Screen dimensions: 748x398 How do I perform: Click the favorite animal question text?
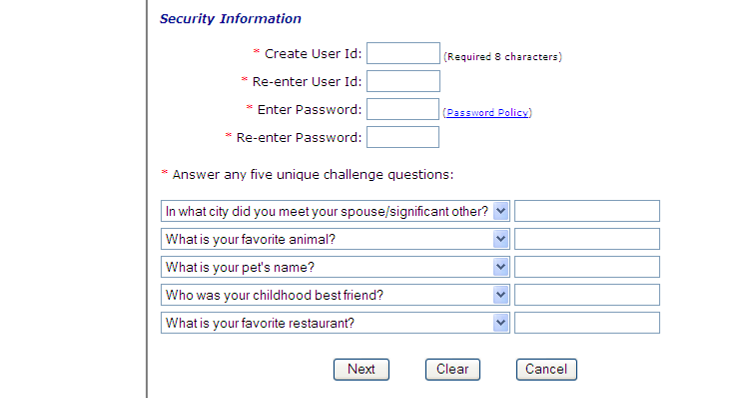click(250, 239)
